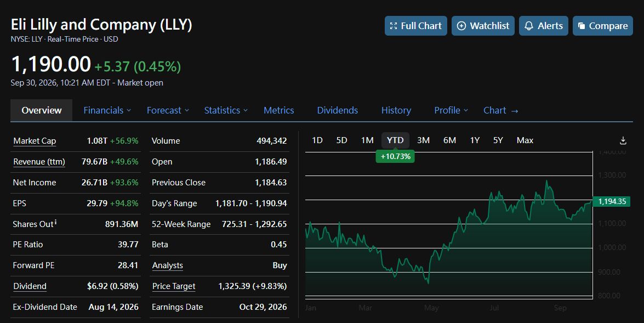Select the 6M chart range
644x323 pixels.
pos(450,140)
